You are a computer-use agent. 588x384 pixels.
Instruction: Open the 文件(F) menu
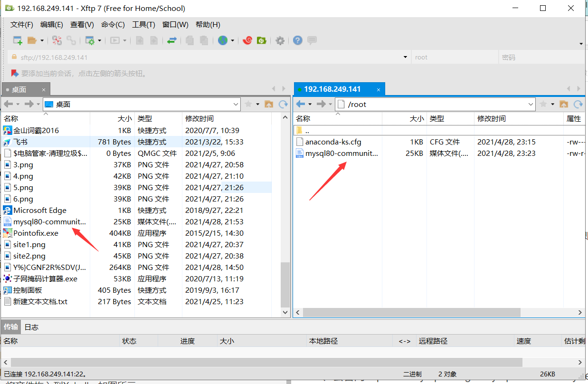22,25
